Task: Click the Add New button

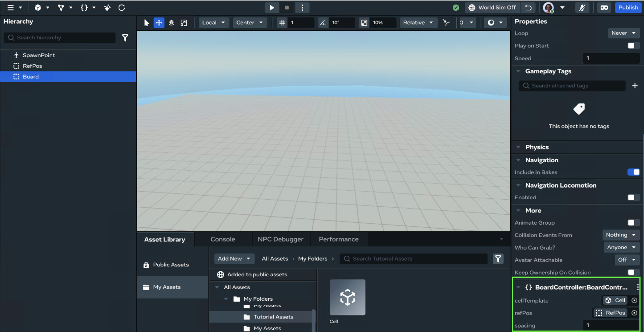Action: point(234,258)
